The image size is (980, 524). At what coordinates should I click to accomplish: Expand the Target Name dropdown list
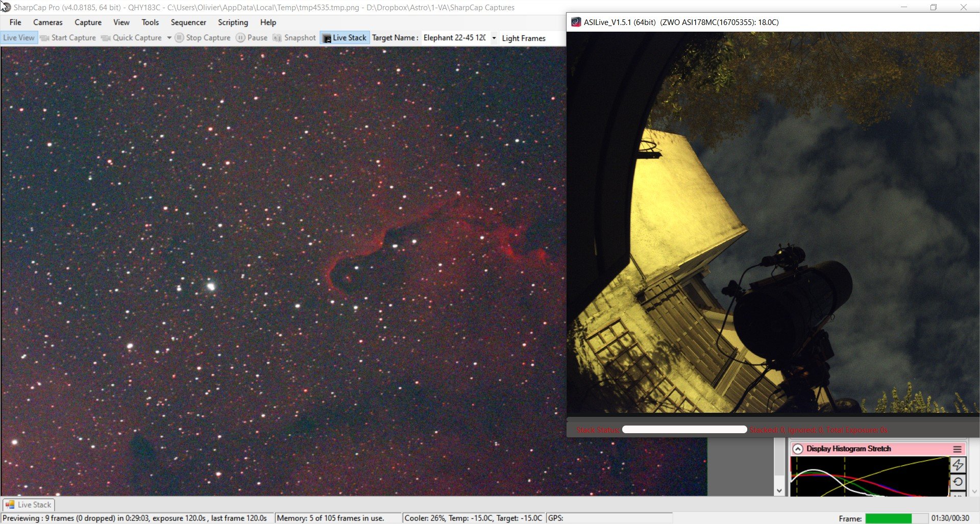click(x=494, y=38)
